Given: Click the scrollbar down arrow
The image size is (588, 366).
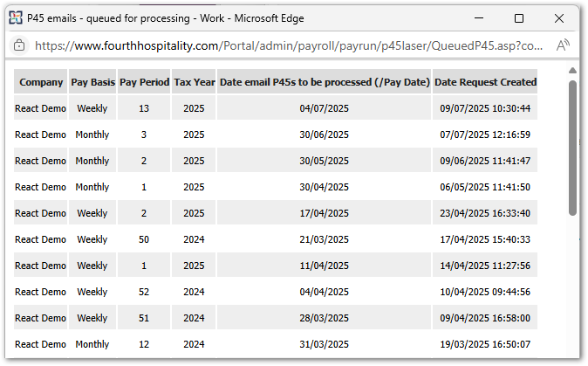Looking at the screenshot, I should 572,349.
